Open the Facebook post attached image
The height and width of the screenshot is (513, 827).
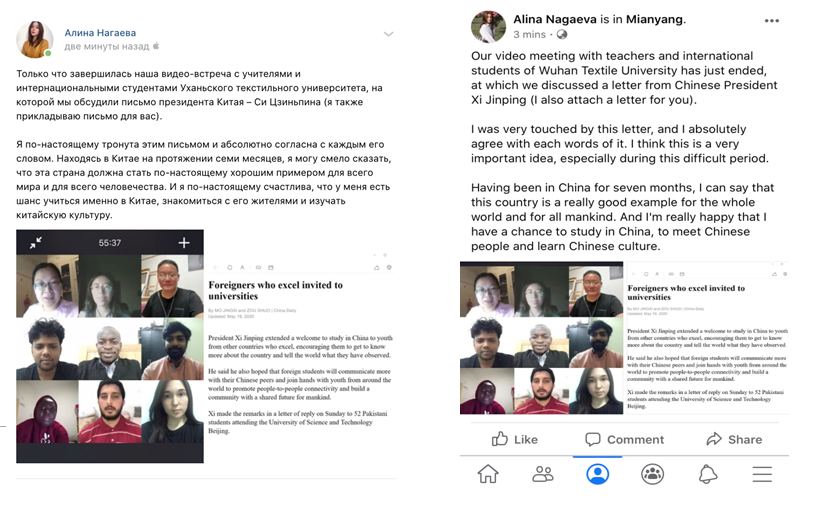624,338
